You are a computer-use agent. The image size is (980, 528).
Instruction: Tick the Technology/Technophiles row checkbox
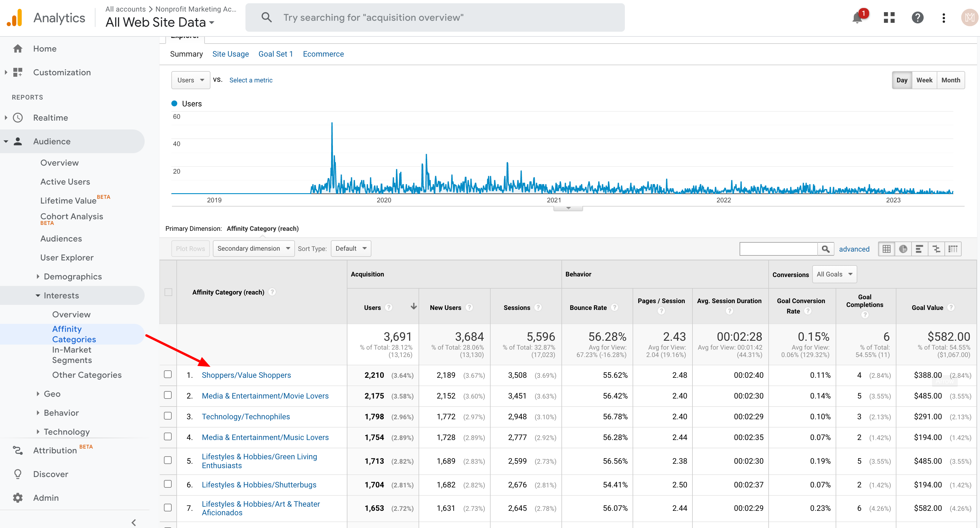(168, 416)
